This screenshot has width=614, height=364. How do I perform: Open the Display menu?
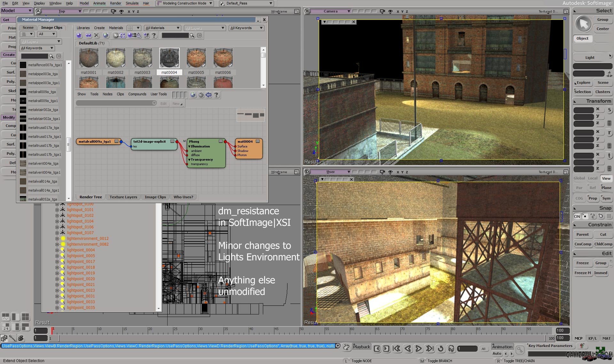click(39, 3)
